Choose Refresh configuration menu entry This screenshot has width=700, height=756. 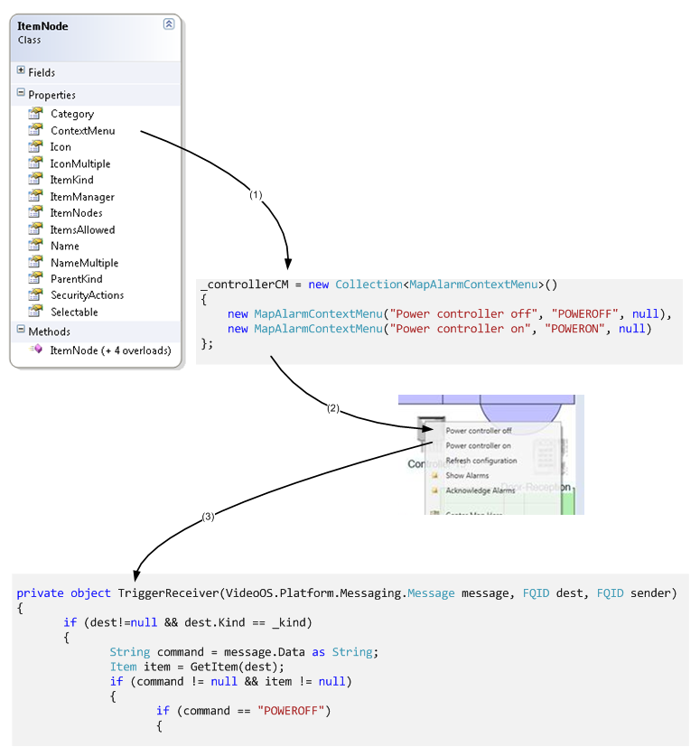481,461
